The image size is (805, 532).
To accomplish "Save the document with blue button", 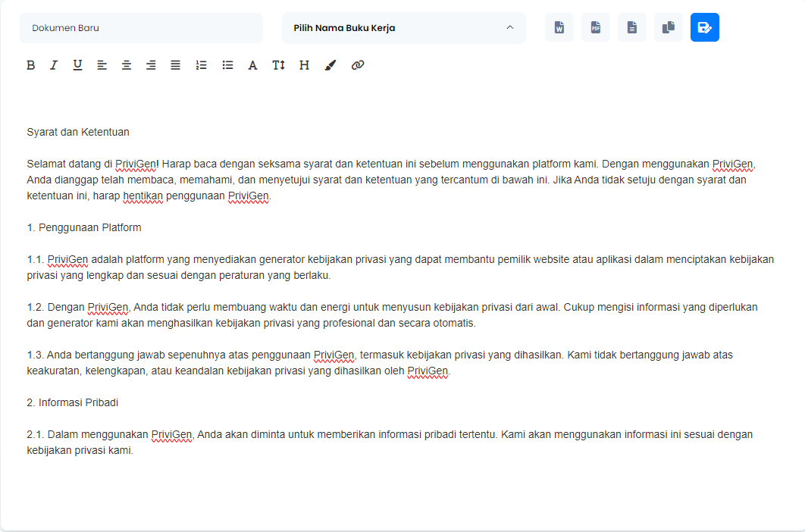I will coord(705,28).
